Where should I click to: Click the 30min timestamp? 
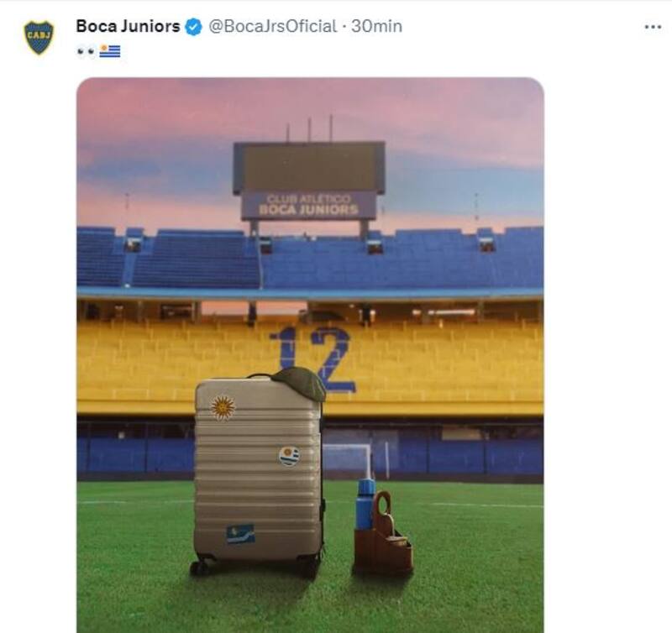click(x=376, y=27)
